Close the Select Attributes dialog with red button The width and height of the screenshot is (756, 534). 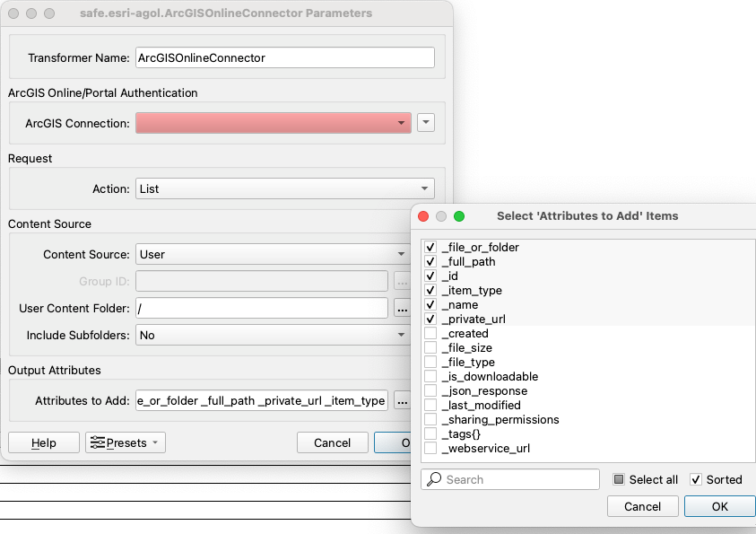pos(423,216)
